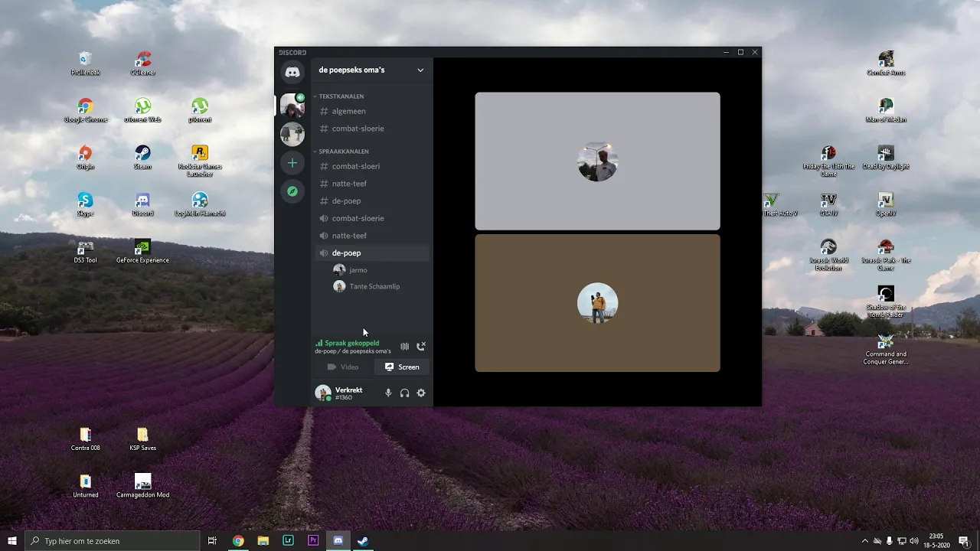
Task: Toggle noise suppression waveform icon
Action: pos(404,347)
